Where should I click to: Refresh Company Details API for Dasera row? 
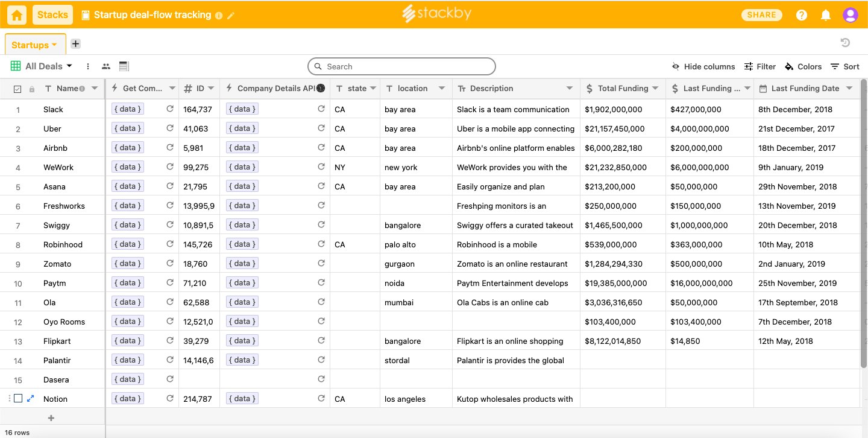point(321,379)
